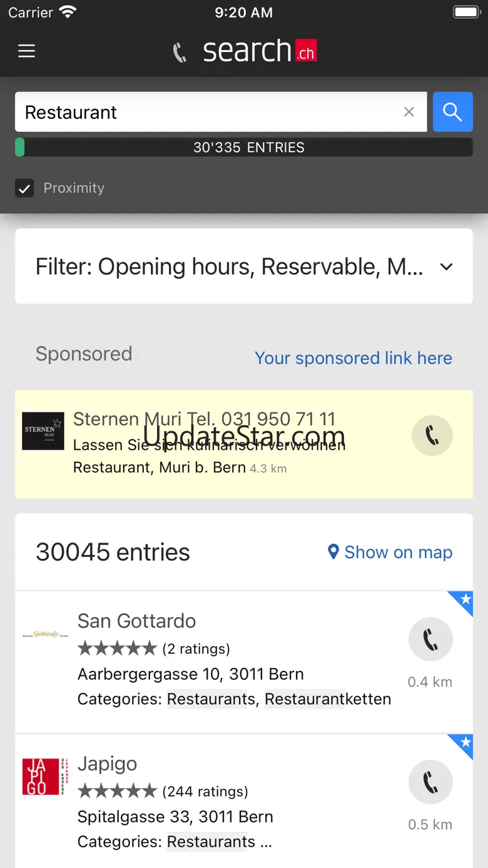488x868 pixels.
Task: Click the search.ch logo
Action: [x=245, y=51]
